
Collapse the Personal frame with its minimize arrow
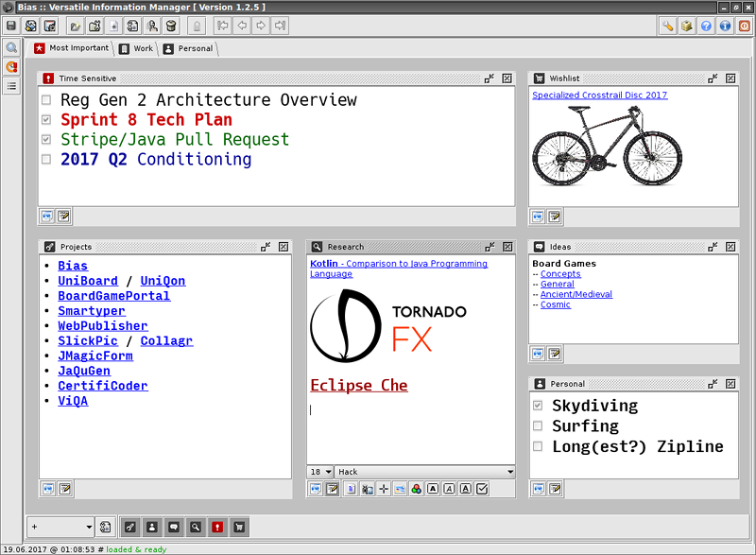pos(713,384)
